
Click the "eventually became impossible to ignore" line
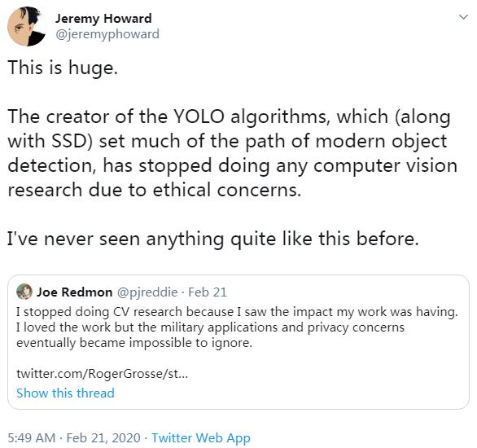click(x=134, y=343)
